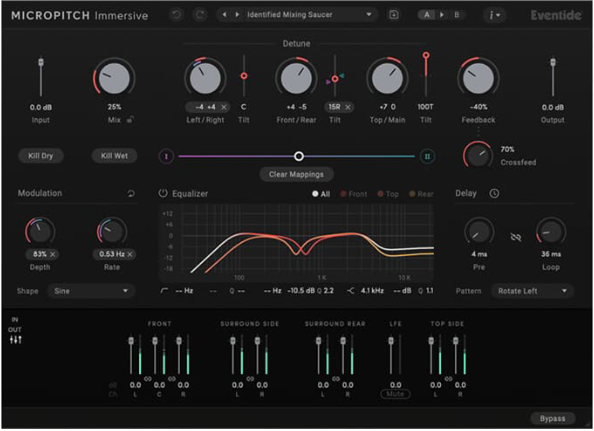Open the channel mixer faders icon
The image size is (594, 431).
coord(16,340)
